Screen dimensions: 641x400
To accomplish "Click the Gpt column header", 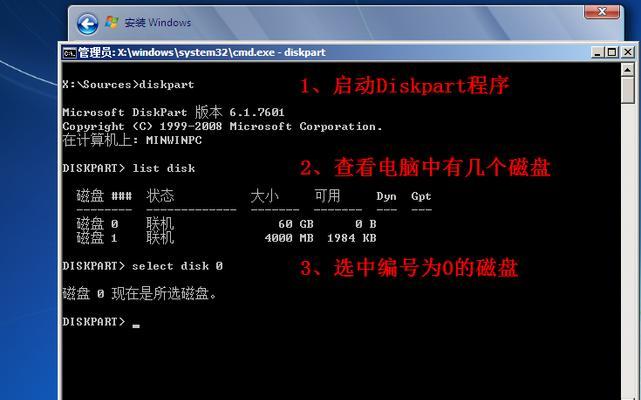I will click(x=421, y=197).
